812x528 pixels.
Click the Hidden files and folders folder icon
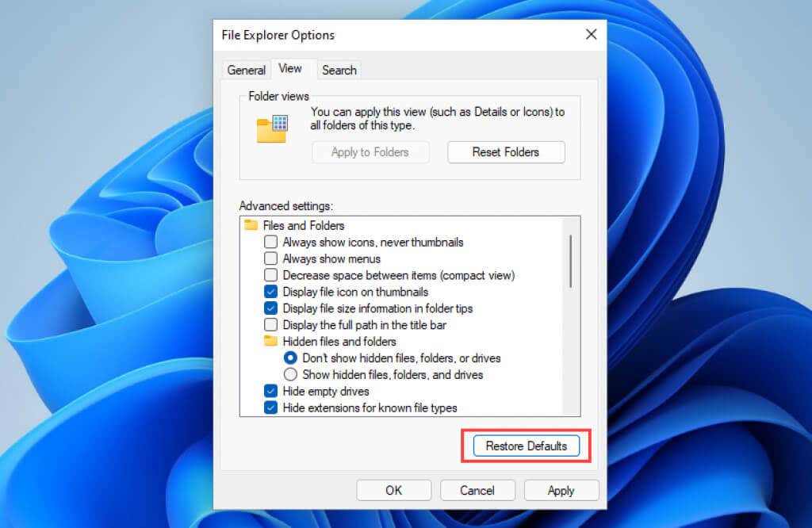coord(270,341)
